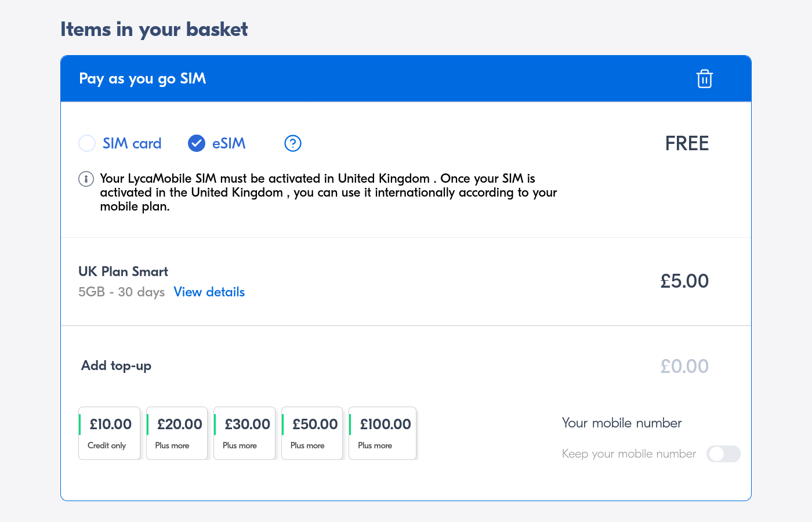Pick the £30.00 Plus more top-up
Viewport: 812px width, 522px height.
[244, 433]
